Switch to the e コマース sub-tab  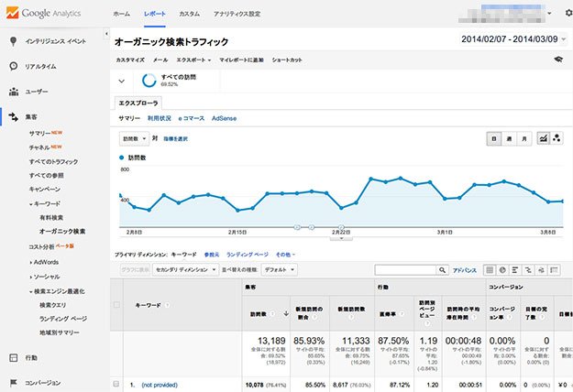coord(191,118)
